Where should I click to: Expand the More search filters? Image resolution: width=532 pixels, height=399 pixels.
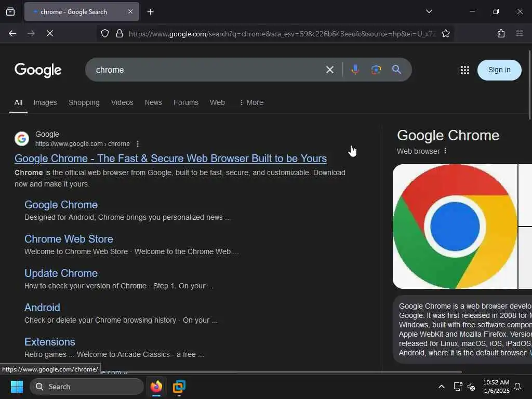click(x=251, y=102)
